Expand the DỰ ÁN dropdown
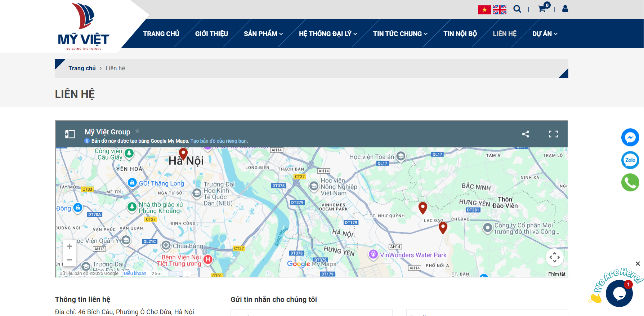The image size is (644, 316). click(545, 34)
